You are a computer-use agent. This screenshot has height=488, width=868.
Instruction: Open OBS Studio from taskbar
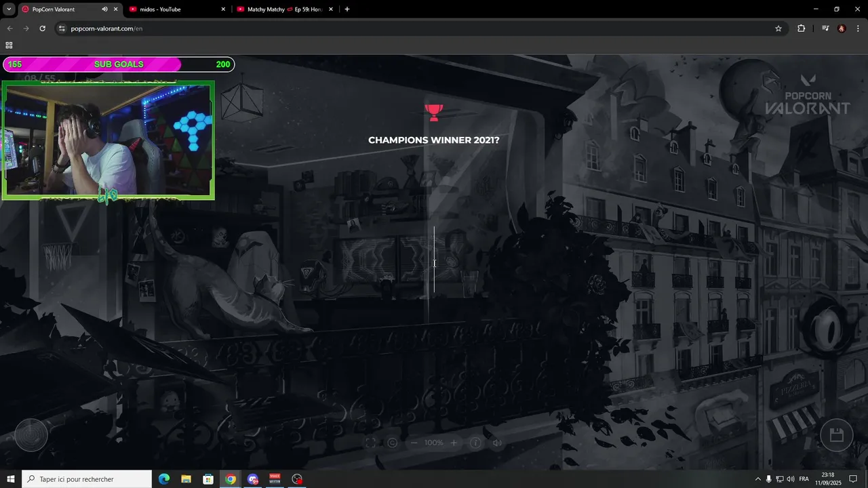pyautogui.click(x=297, y=479)
